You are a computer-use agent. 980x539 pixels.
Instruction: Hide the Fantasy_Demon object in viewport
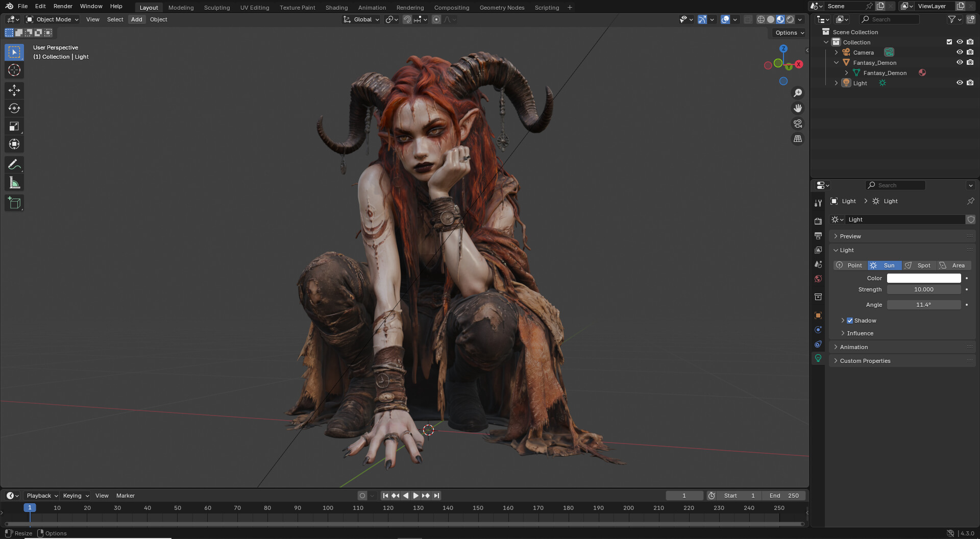pyautogui.click(x=960, y=62)
